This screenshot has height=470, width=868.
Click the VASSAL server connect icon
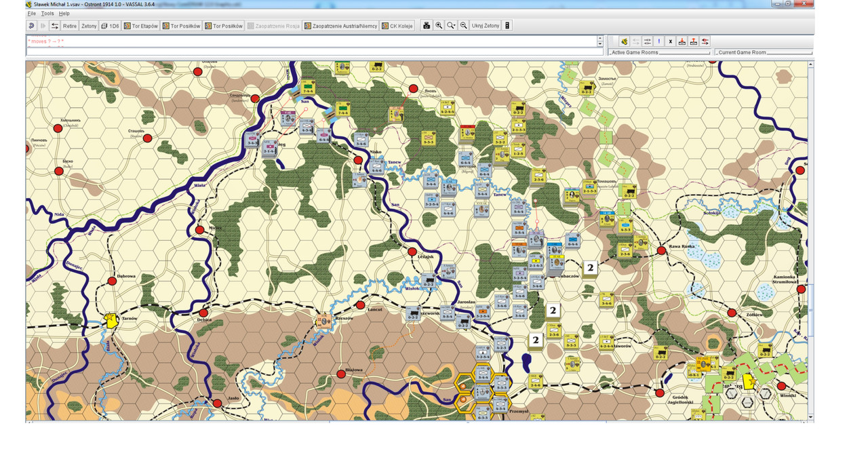click(x=624, y=41)
